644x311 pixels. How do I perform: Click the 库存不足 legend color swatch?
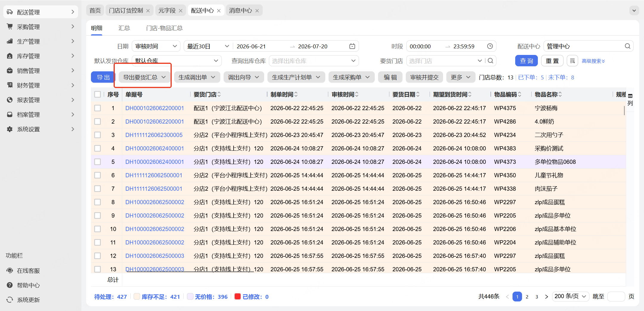point(137,296)
